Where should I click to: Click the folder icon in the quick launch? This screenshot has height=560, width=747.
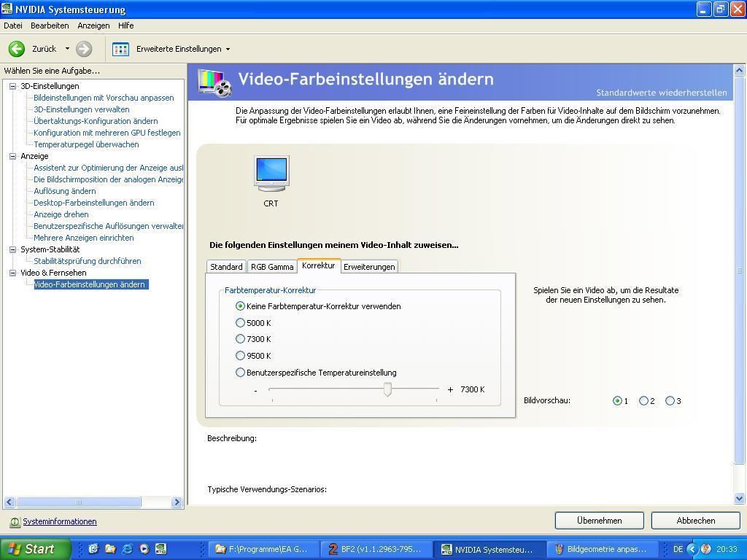pos(111,549)
